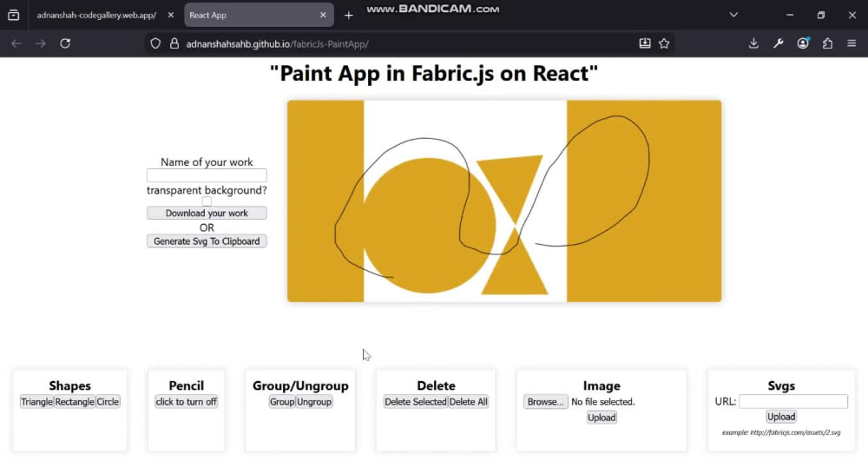The width and height of the screenshot is (868, 461).
Task: Click the Ungroup button
Action: [314, 402]
